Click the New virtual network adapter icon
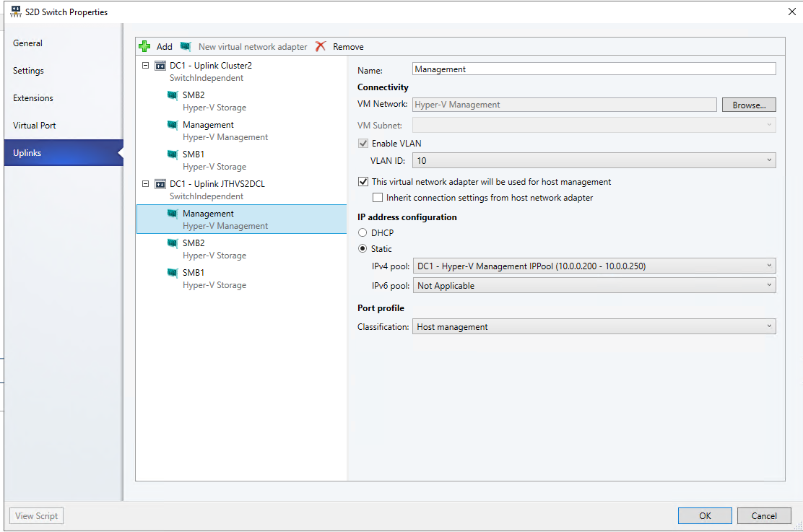This screenshot has height=532, width=803. (186, 45)
